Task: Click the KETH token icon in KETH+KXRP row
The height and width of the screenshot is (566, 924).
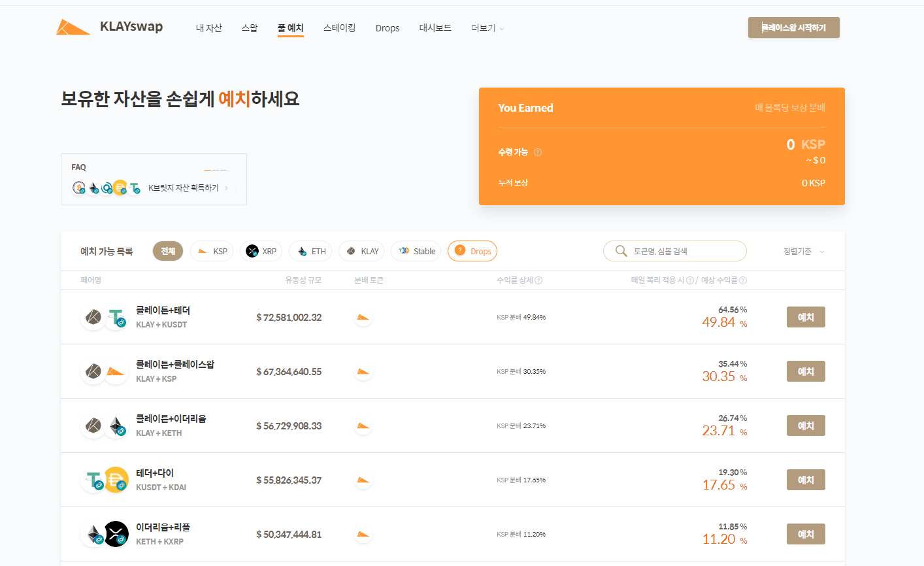Action: tap(93, 535)
